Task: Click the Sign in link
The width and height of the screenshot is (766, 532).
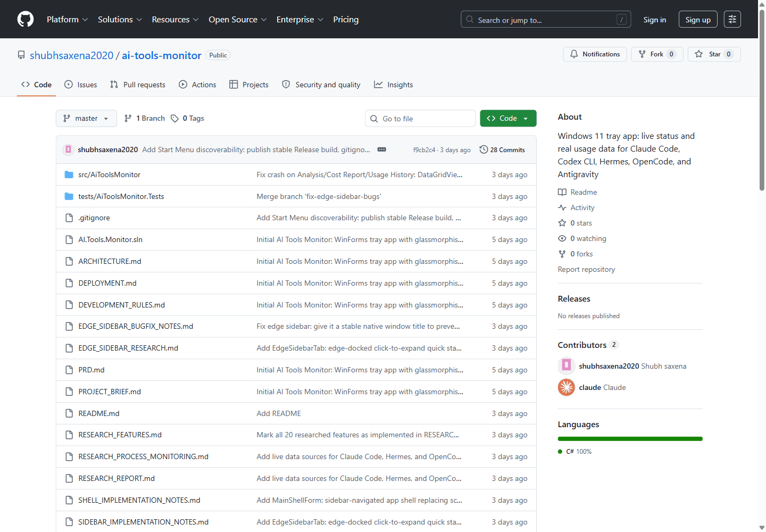Action: [654, 20]
